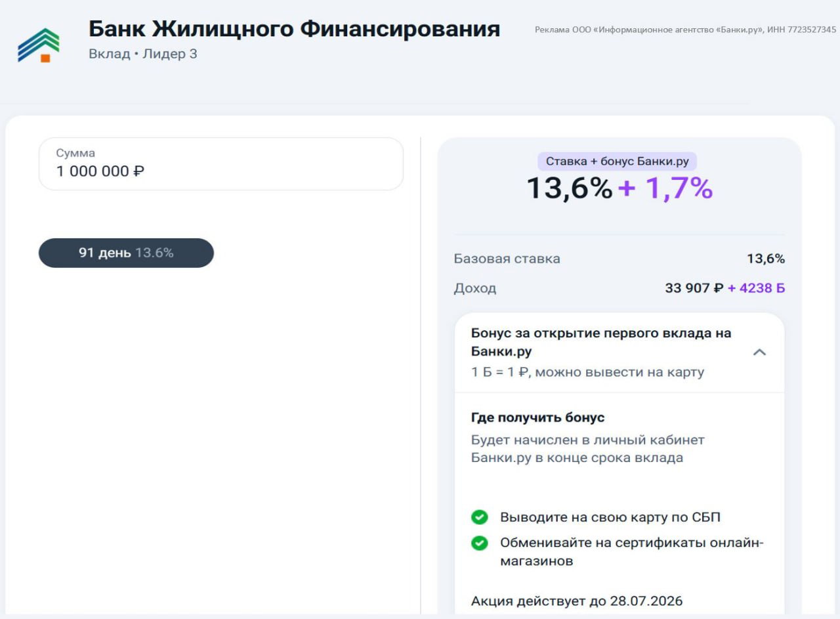Click the Базовая ставка label
Viewport: 840px width, 619px height.
point(507,259)
